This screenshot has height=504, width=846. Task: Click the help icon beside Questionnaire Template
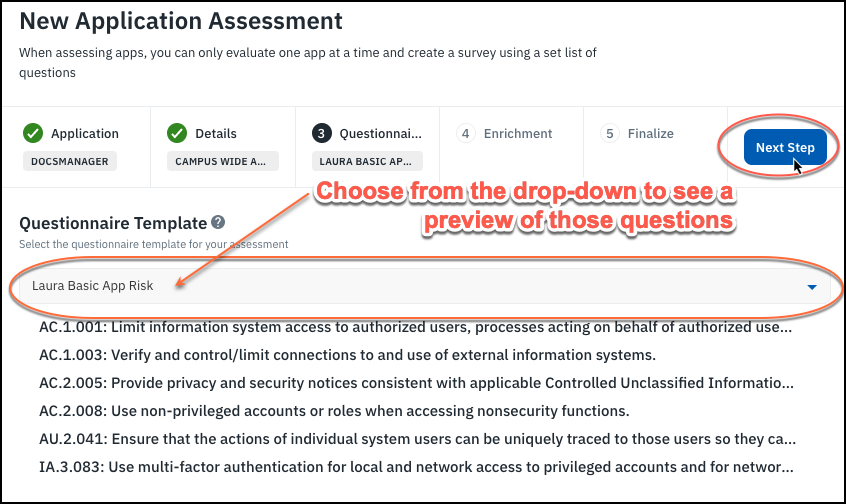(218, 223)
